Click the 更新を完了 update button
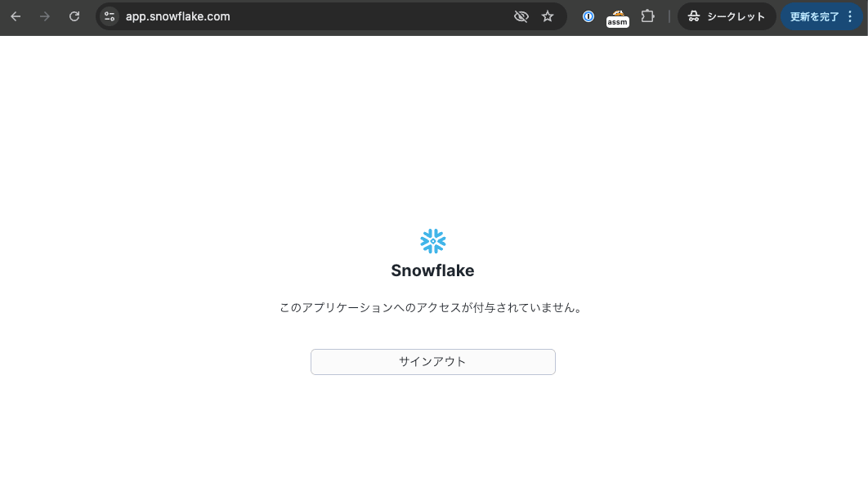868x478 pixels. click(x=814, y=16)
